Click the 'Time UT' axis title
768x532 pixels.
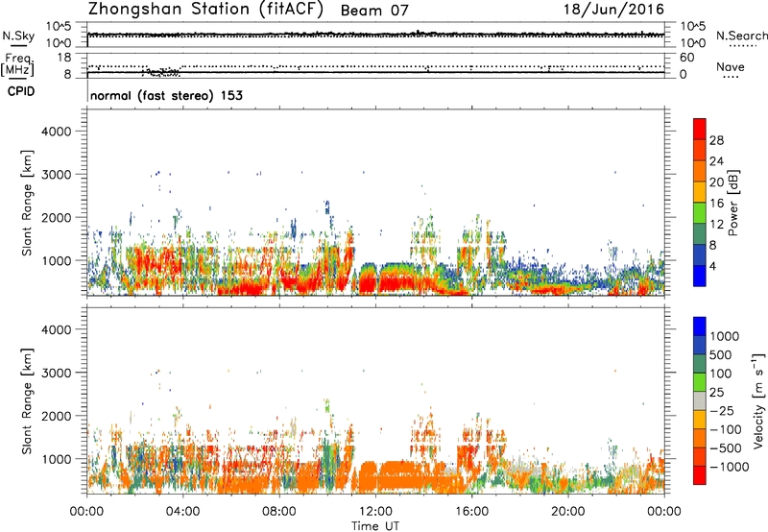[x=375, y=526]
